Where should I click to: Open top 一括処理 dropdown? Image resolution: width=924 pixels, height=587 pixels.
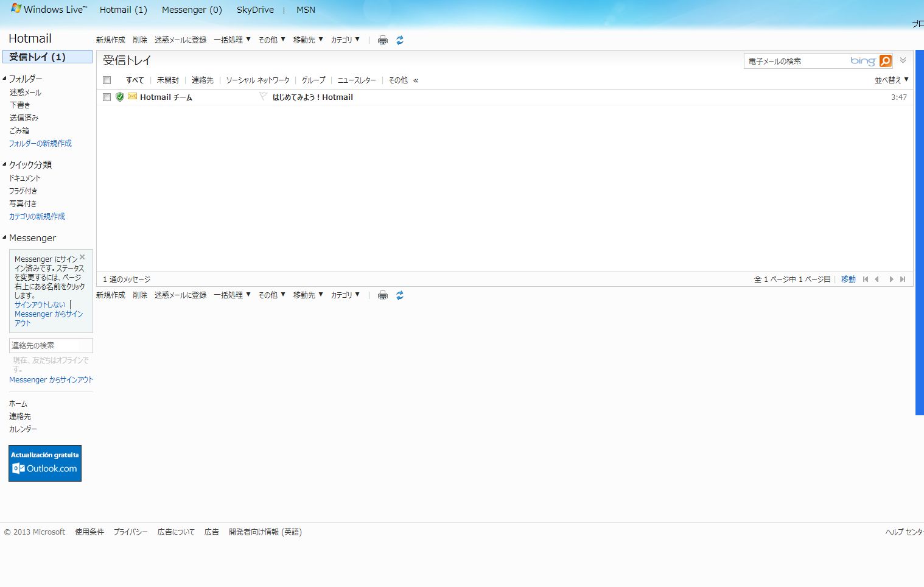click(232, 40)
